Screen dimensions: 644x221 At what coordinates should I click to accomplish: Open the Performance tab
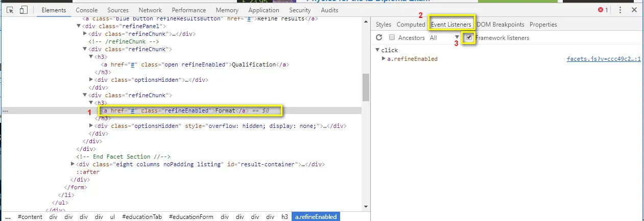click(x=189, y=10)
